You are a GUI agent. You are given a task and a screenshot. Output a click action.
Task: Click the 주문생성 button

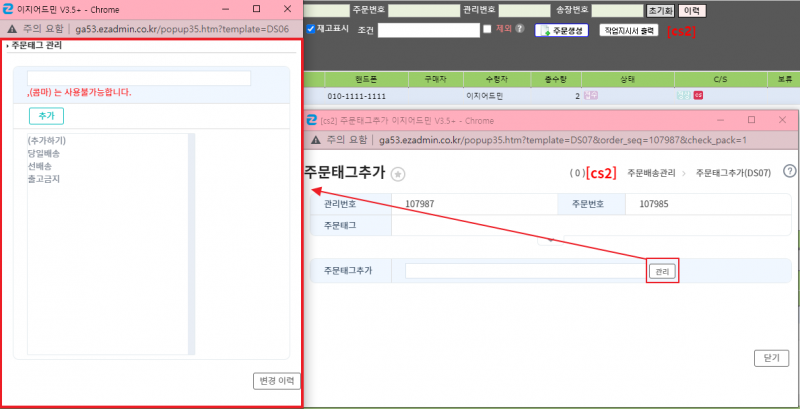561,30
